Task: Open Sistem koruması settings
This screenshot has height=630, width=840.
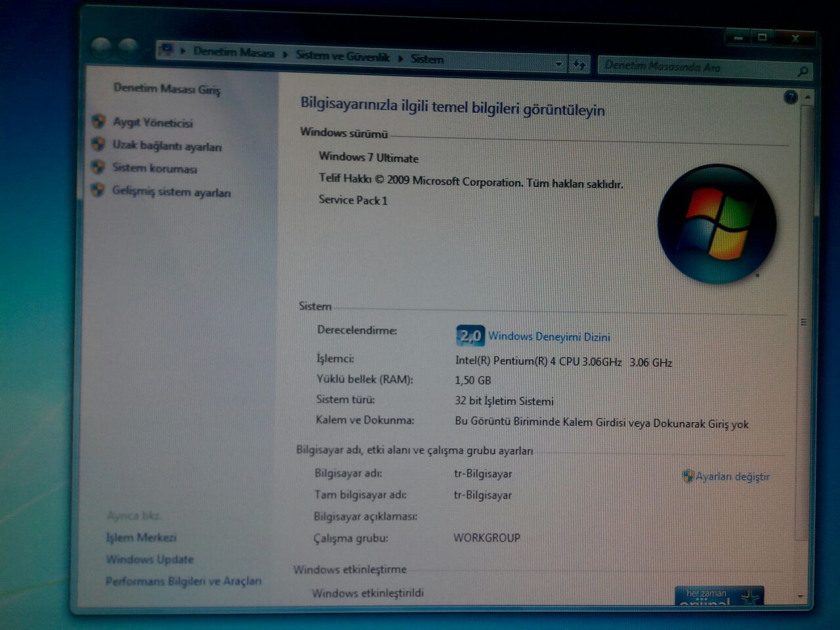Action: tap(154, 168)
